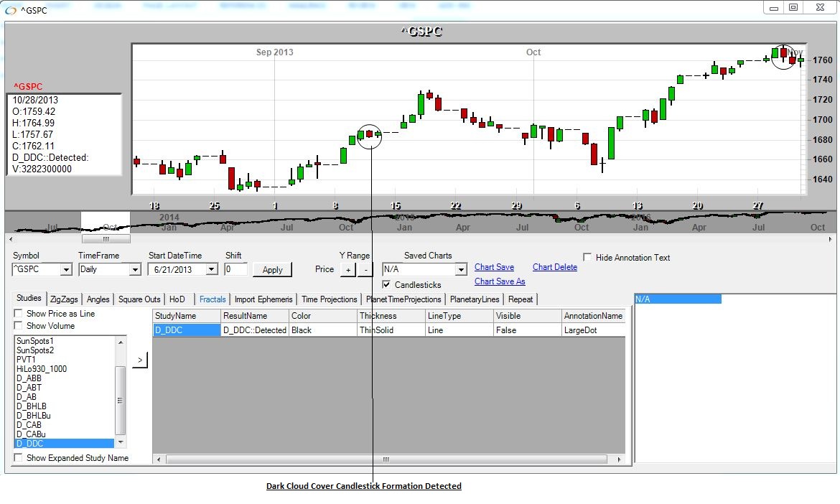Expand the TimeFrame dropdown showing Daily
The width and height of the screenshot is (840, 504).
(x=134, y=270)
